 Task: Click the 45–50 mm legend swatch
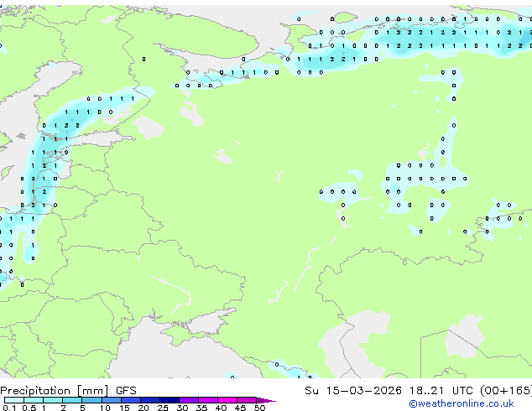click(247, 400)
